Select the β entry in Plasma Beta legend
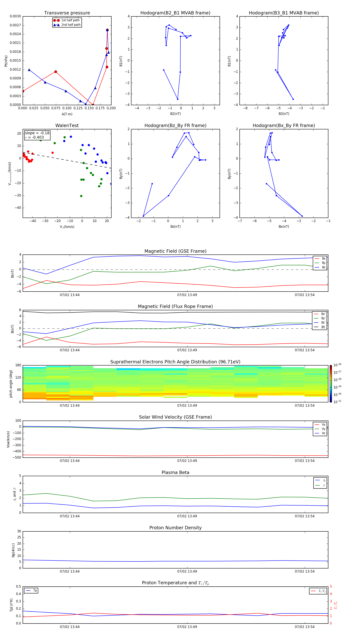 [x=320, y=485]
